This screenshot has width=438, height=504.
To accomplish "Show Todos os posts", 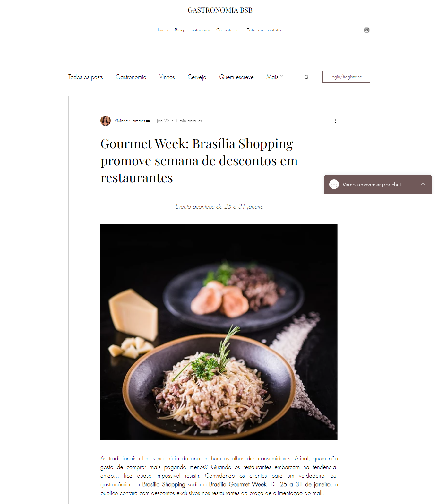I will coord(86,77).
